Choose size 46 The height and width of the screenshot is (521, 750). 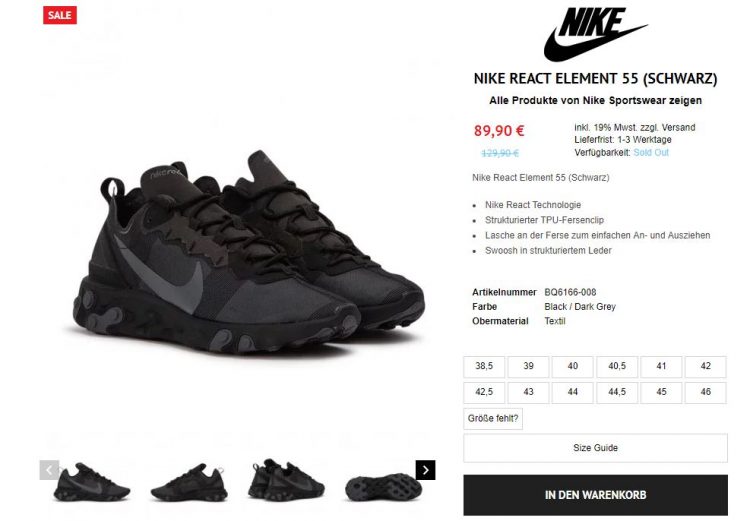[706, 392]
